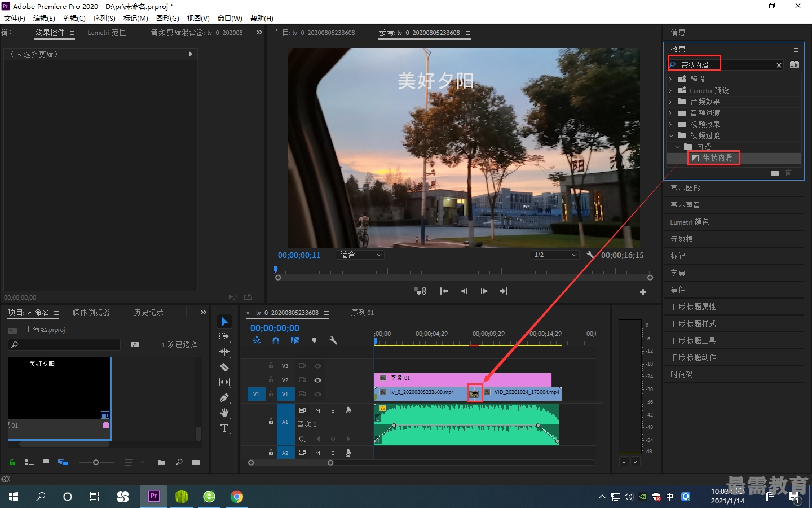
Task: Add a marker in the timeline
Action: coord(314,340)
